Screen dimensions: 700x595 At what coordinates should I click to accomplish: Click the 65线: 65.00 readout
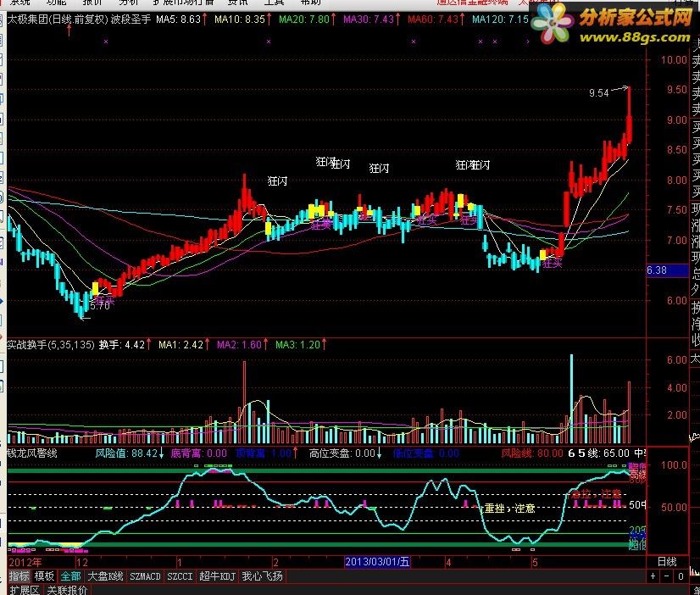click(x=598, y=453)
